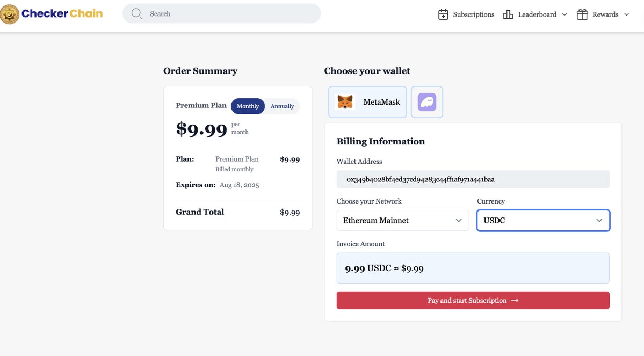Open the Subscriptions menu item
The image size is (644, 356).
pos(466,14)
